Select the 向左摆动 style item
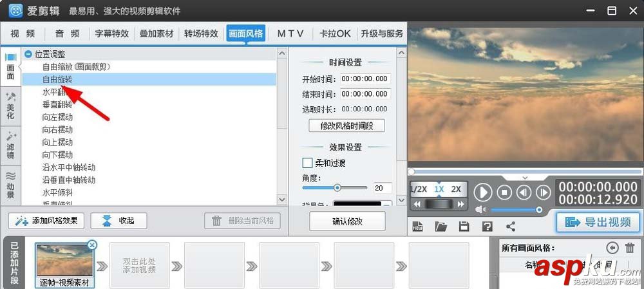 (x=57, y=117)
